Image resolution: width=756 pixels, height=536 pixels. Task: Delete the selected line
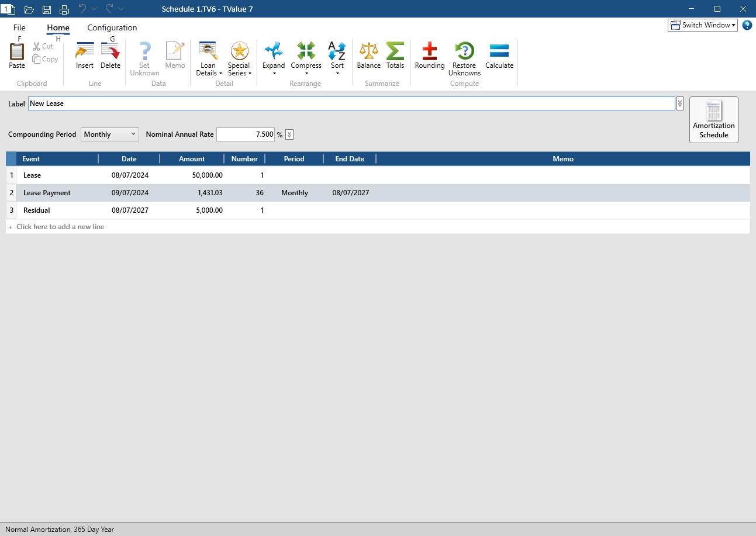110,56
